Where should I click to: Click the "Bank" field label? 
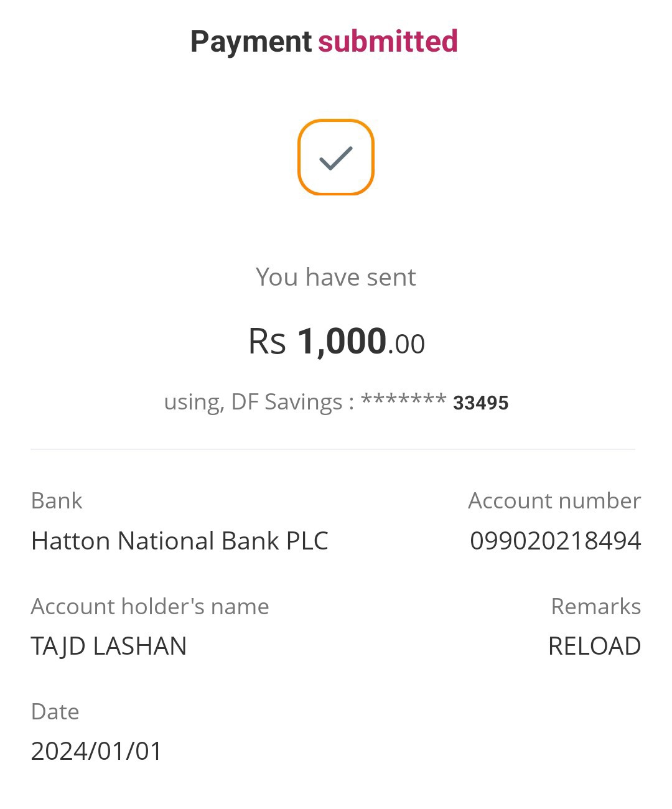[57, 501]
